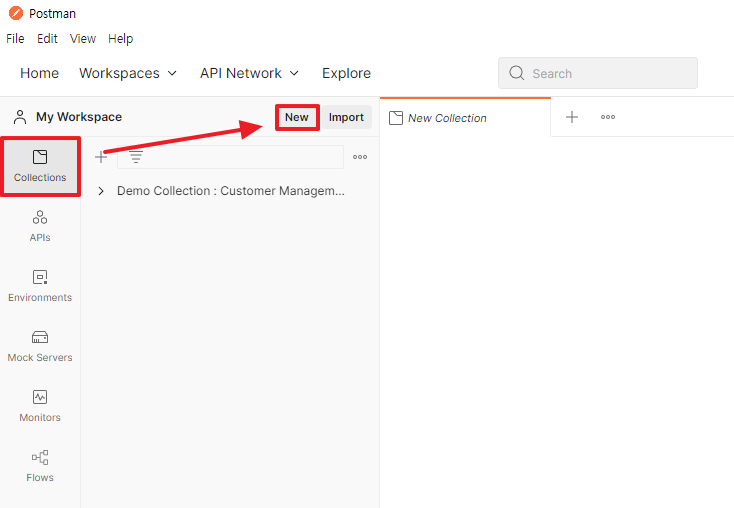This screenshot has width=734, height=508.
Task: Open the Flows sidebar panel
Action: (x=40, y=466)
